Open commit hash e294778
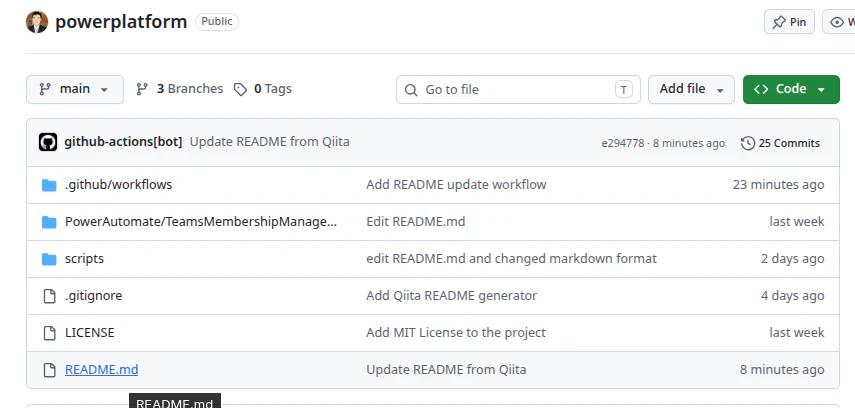This screenshot has height=408, width=855. click(623, 143)
